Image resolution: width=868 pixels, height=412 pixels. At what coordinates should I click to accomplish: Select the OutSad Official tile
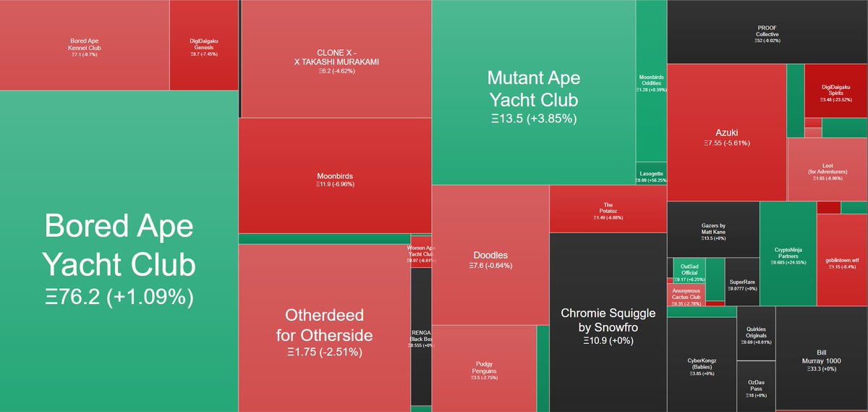pyautogui.click(x=689, y=269)
